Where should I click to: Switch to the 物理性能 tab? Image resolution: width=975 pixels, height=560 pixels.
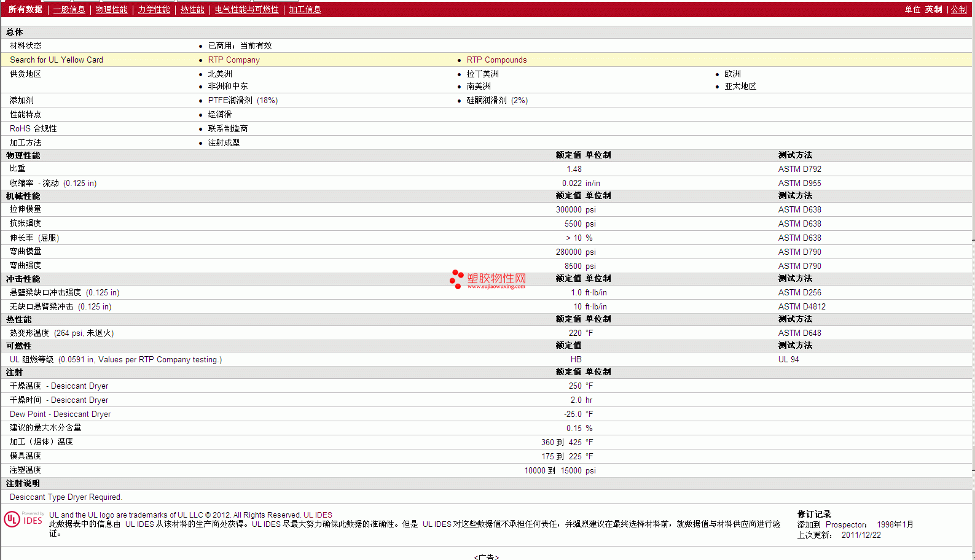click(x=111, y=10)
